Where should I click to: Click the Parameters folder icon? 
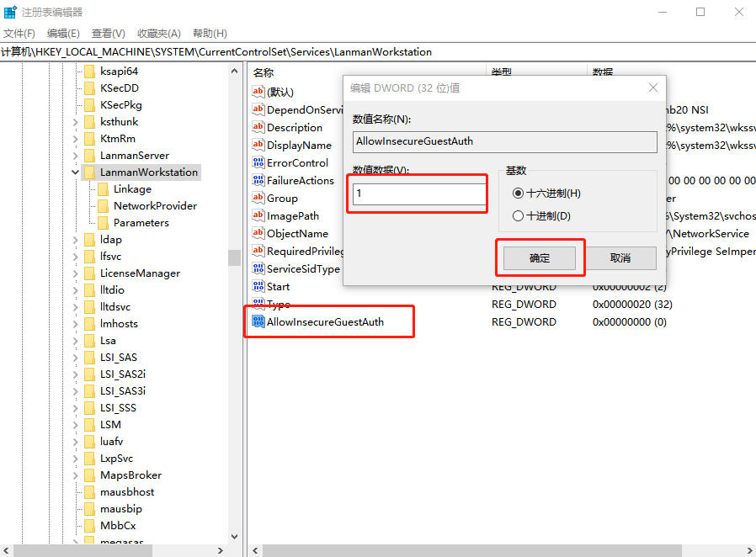[x=104, y=223]
